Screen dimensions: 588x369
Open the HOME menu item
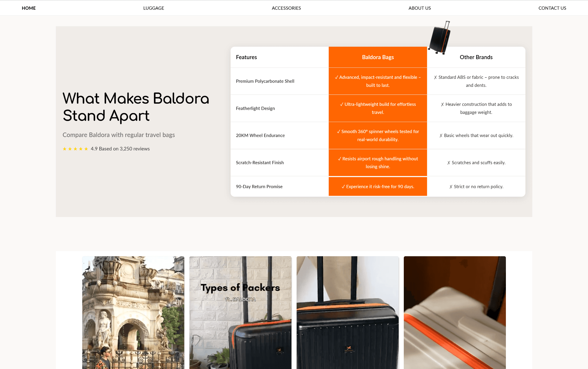coord(29,8)
